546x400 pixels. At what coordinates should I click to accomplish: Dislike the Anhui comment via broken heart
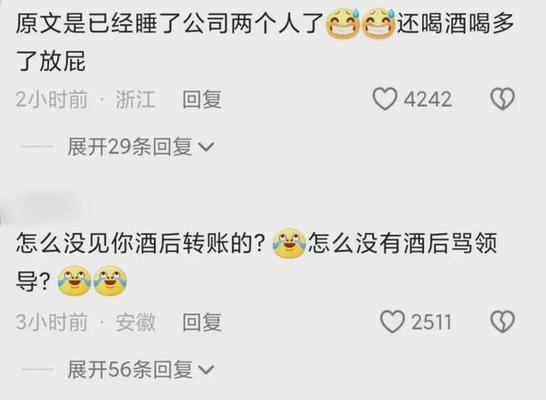502,322
